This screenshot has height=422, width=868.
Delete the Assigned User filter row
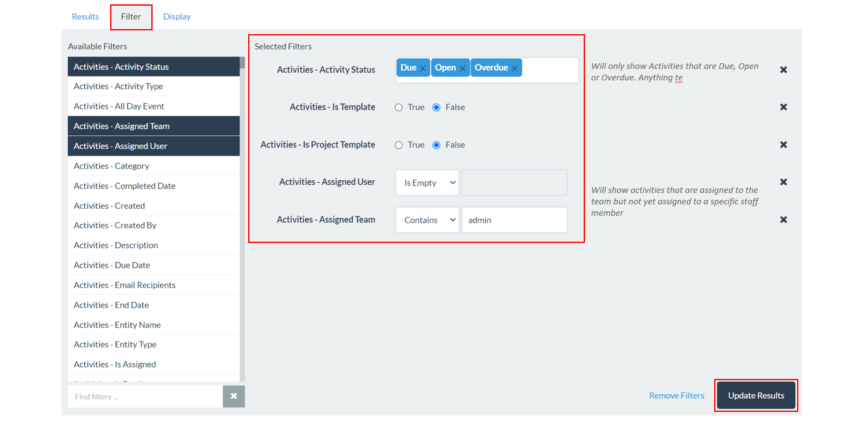(783, 182)
